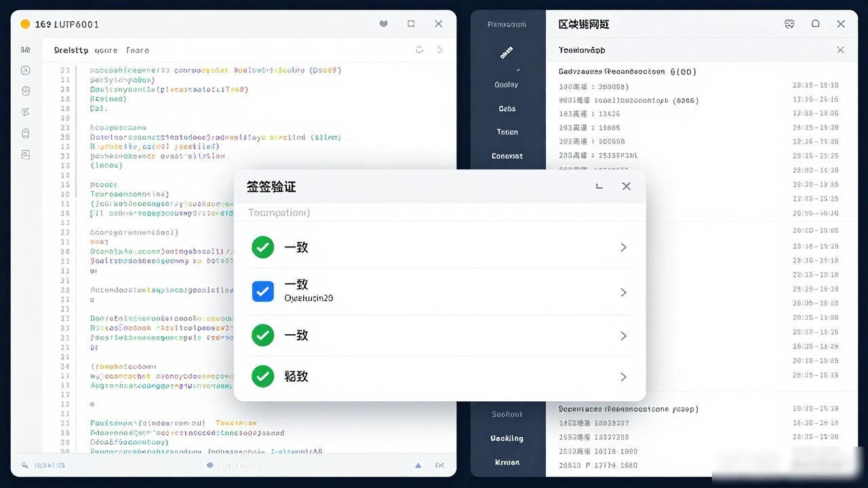Click the Oyeluuin26 subtitle text
The width and height of the screenshot is (868, 488).
click(x=309, y=298)
